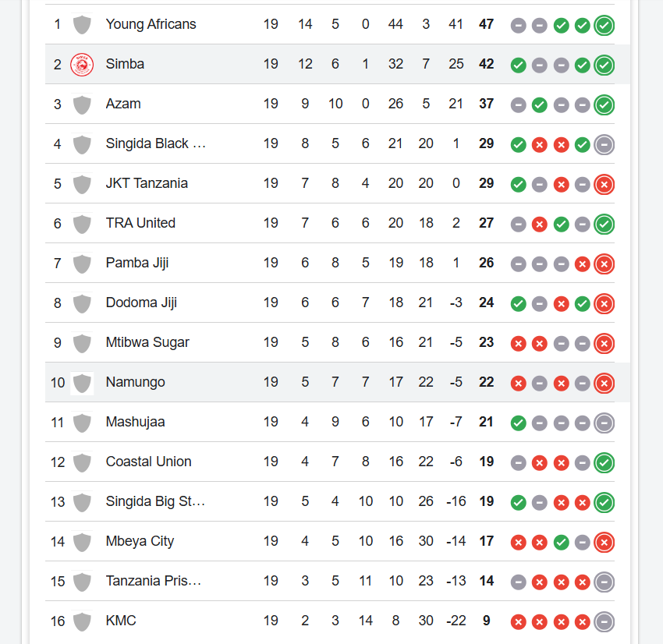Click Coastal Union's circled latest win icon

coord(604,462)
